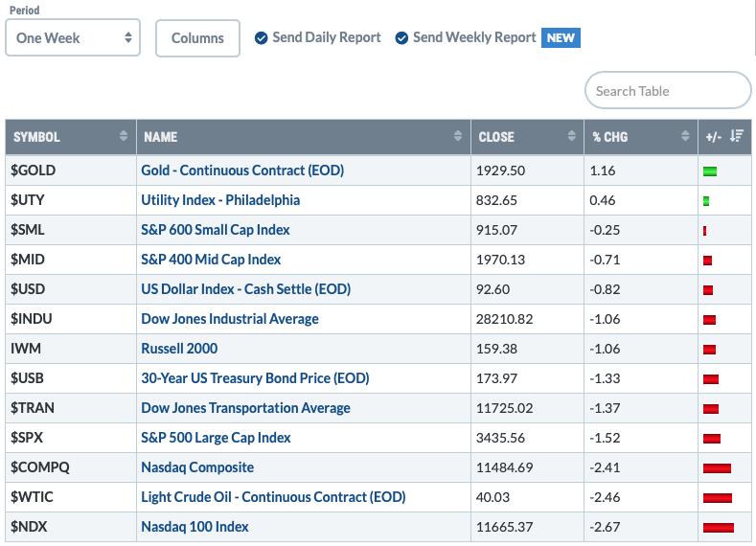The image size is (756, 546).
Task: Click the red change bar for $SPX
Action: [x=712, y=439]
